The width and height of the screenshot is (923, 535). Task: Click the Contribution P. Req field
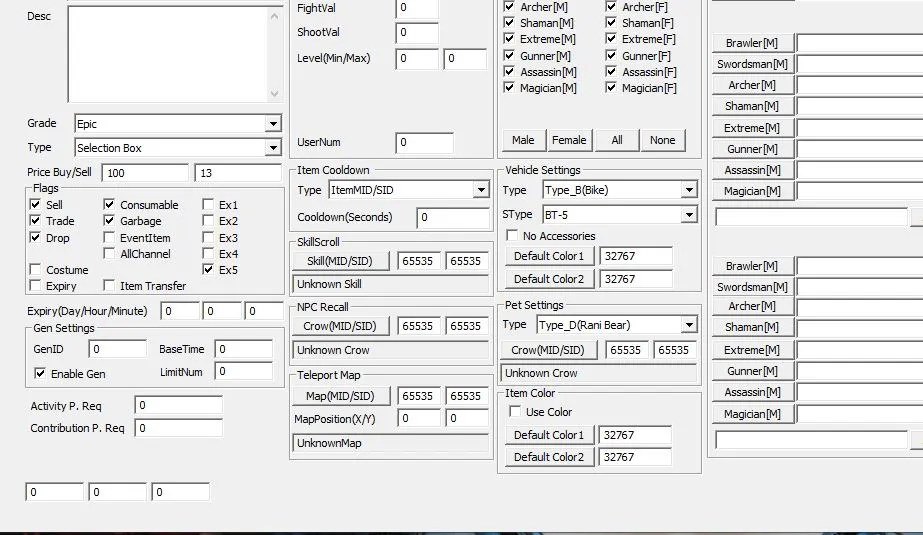[178, 428]
